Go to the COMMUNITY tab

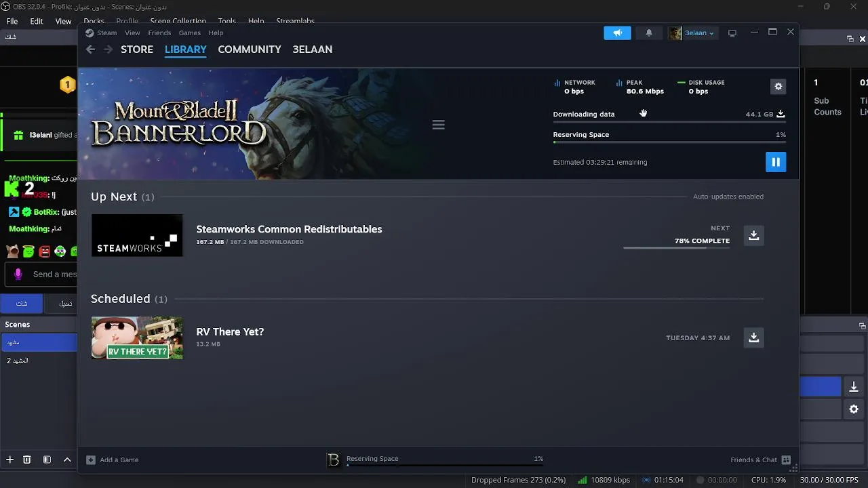pos(250,49)
